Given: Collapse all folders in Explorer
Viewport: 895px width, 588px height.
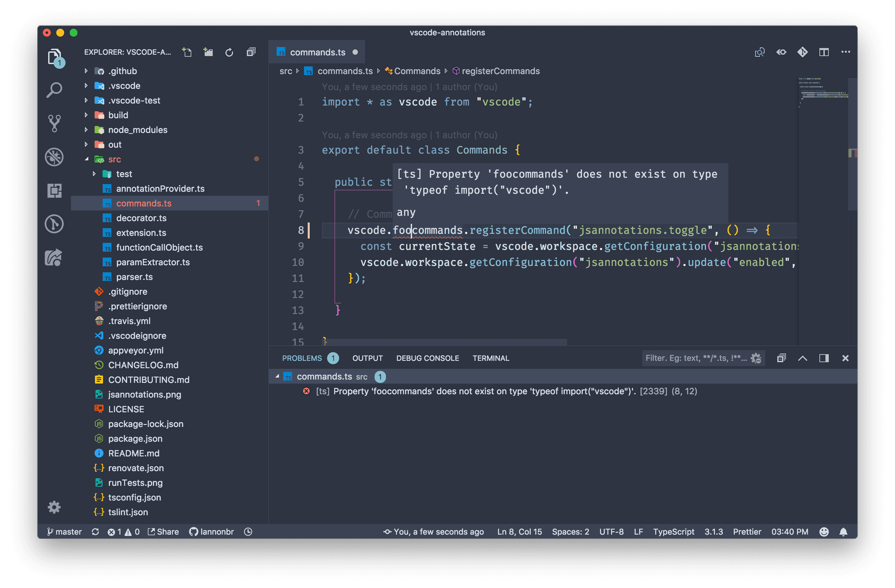Looking at the screenshot, I should 251,52.
